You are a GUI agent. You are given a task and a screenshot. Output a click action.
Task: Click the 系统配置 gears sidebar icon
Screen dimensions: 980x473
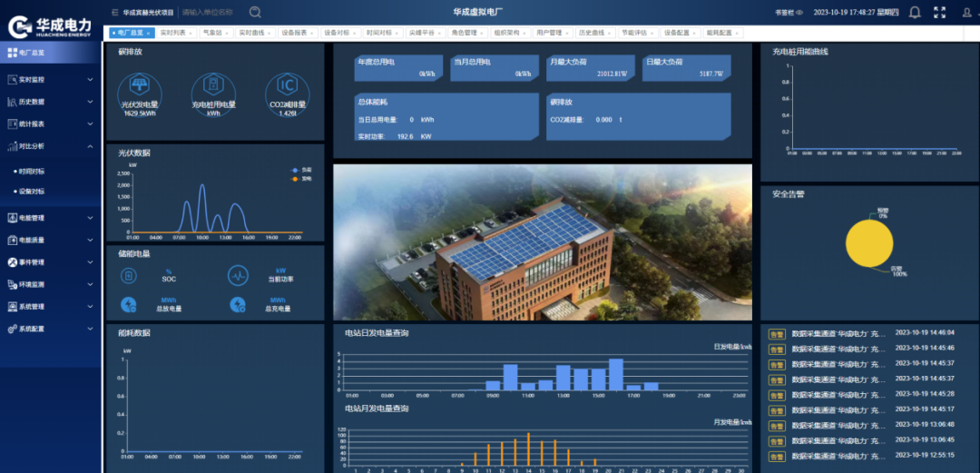click(13, 329)
